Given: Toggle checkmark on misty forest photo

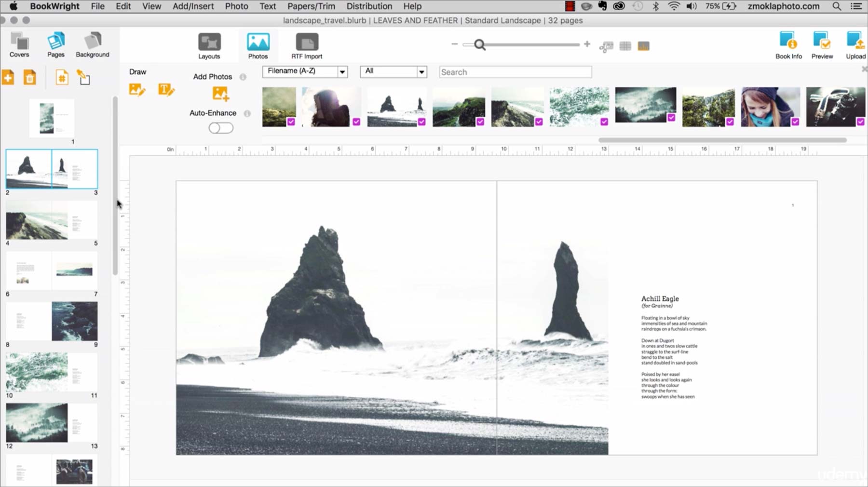Looking at the screenshot, I should point(671,118).
